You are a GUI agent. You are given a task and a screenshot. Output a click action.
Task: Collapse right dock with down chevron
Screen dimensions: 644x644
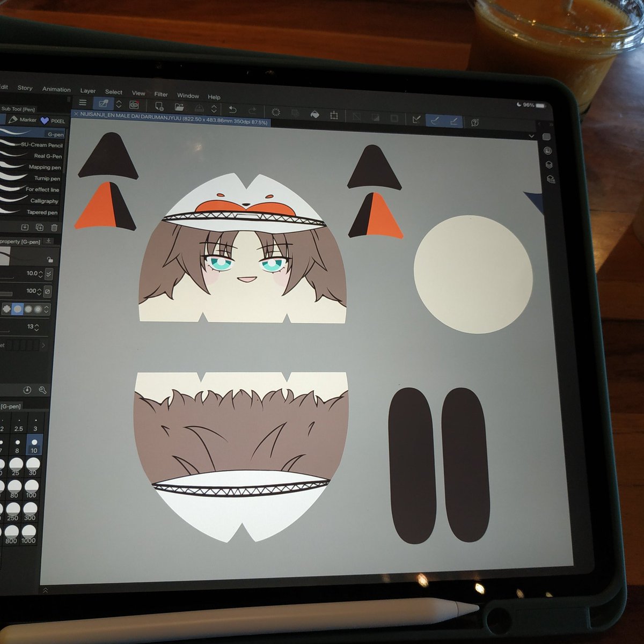point(531,136)
